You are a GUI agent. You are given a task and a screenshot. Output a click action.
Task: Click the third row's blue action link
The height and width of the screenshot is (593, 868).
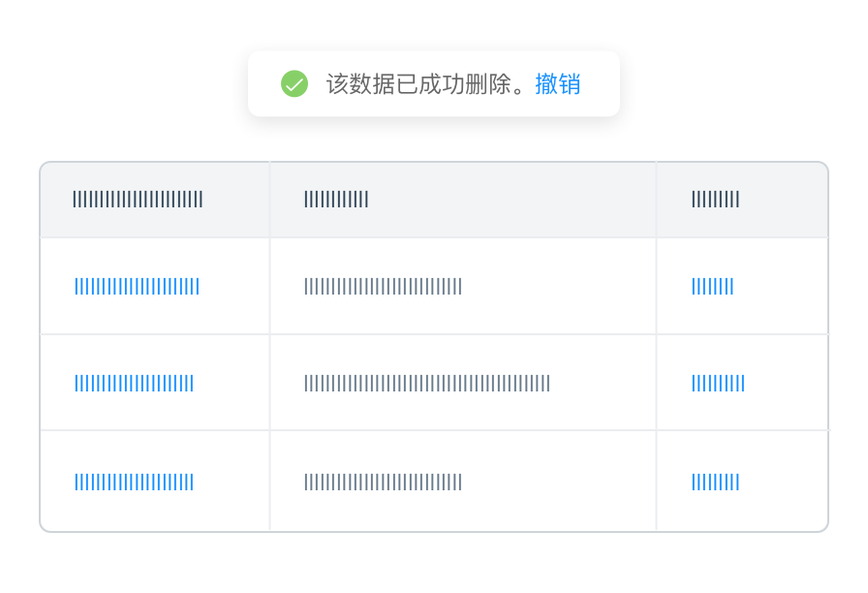[x=715, y=482]
